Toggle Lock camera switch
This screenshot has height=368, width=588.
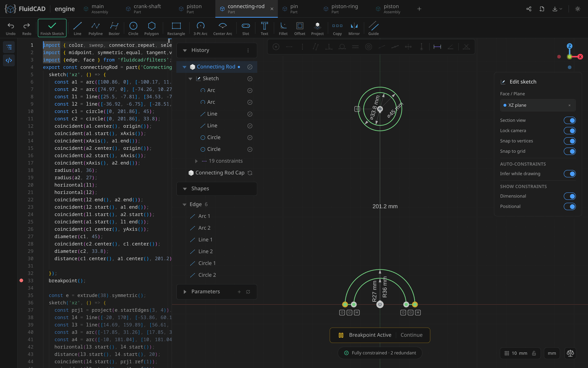[570, 131]
